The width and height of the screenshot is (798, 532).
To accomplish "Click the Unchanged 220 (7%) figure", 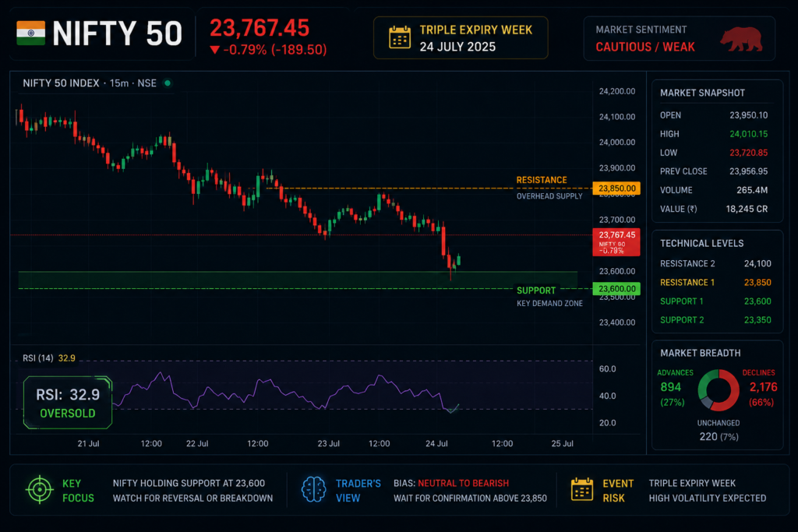I will 719,436.
